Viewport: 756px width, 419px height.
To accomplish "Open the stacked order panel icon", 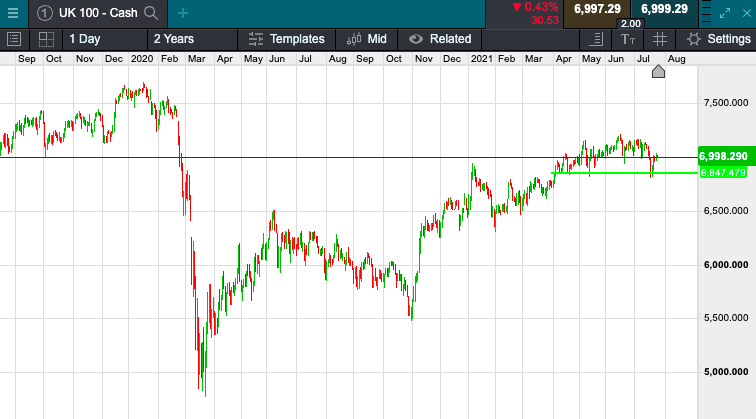I will tap(706, 13).
